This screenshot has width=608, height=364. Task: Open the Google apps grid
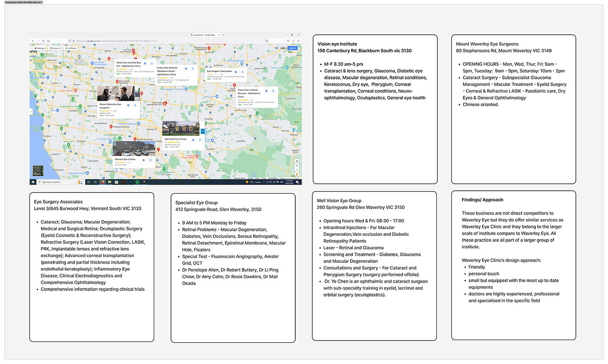coord(283,48)
